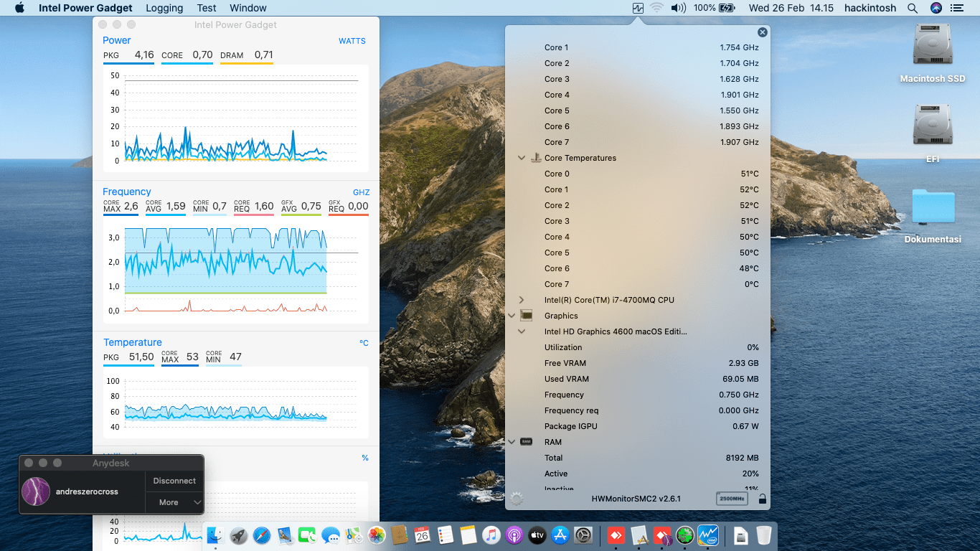
Task: Select the Utilization row showing 0%
Action: [638, 347]
